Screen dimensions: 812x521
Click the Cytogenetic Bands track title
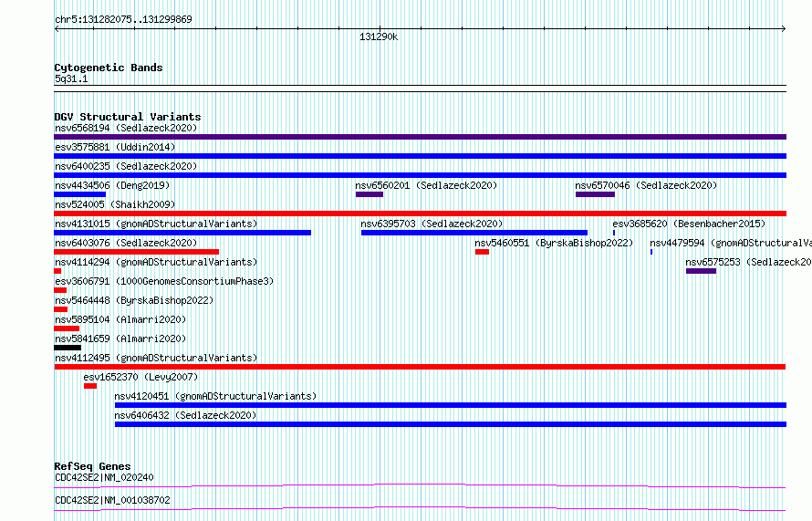(x=109, y=68)
